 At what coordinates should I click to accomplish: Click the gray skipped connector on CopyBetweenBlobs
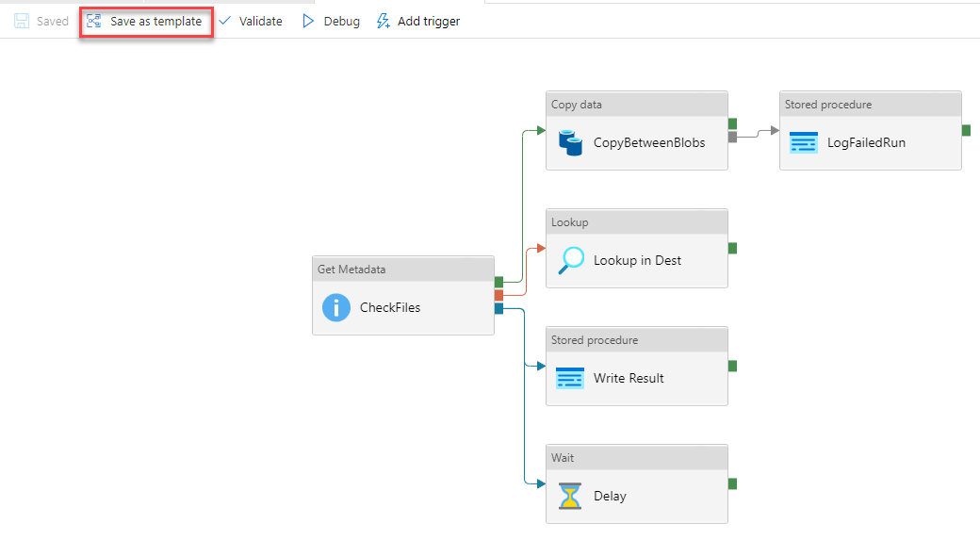(732, 137)
